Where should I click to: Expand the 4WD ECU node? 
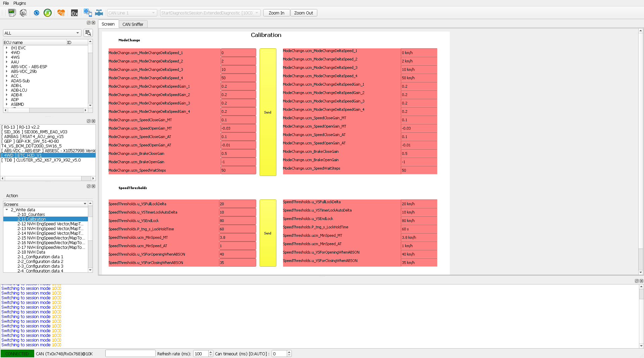click(7, 53)
